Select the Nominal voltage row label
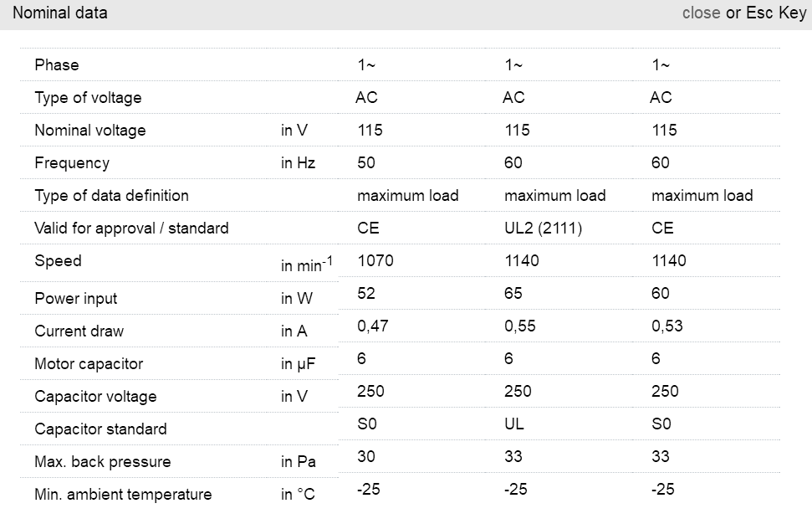The image size is (812, 529). pos(89,131)
